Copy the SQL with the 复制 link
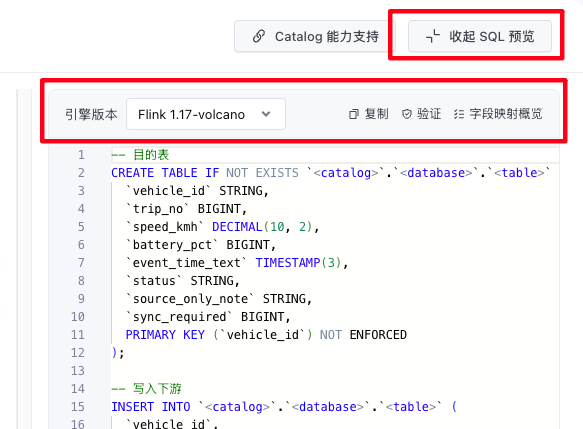The height and width of the screenshot is (429, 583). [x=369, y=114]
